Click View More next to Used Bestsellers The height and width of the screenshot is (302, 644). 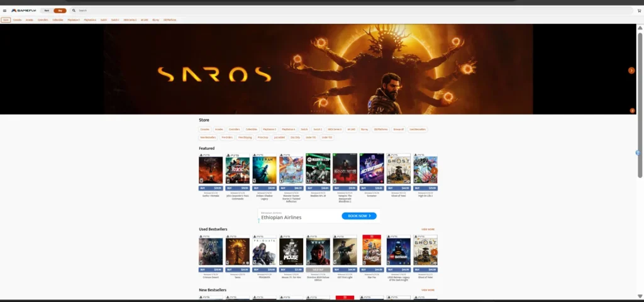(428, 229)
